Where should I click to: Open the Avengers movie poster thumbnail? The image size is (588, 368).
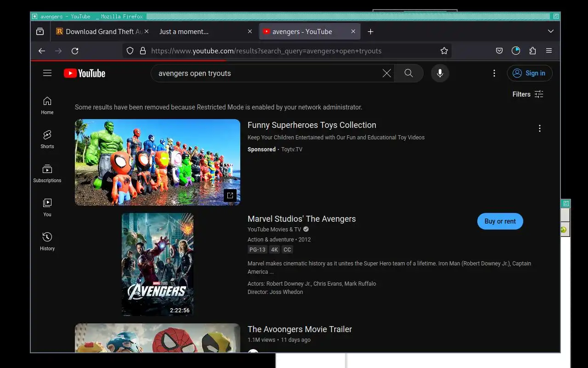point(158,264)
